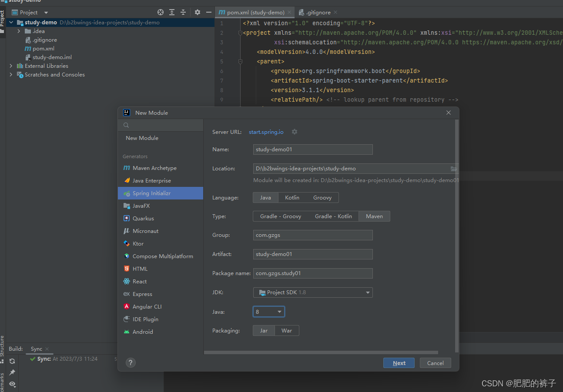Open start.spring.io link

tap(266, 132)
